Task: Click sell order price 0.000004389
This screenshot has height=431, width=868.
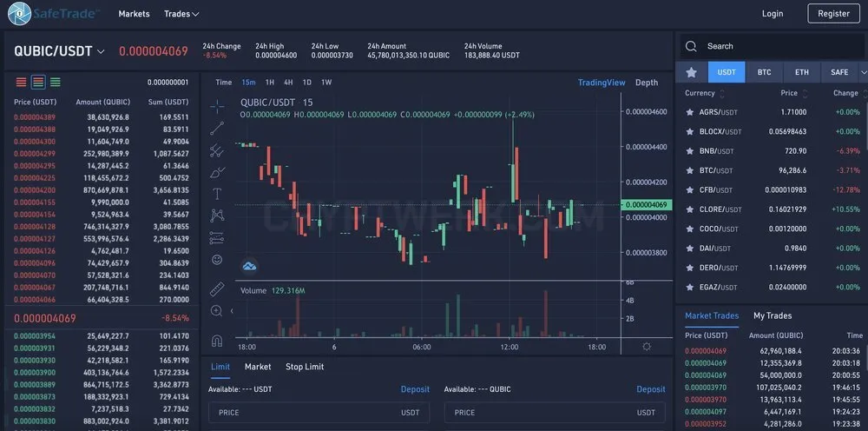Action: (35, 117)
